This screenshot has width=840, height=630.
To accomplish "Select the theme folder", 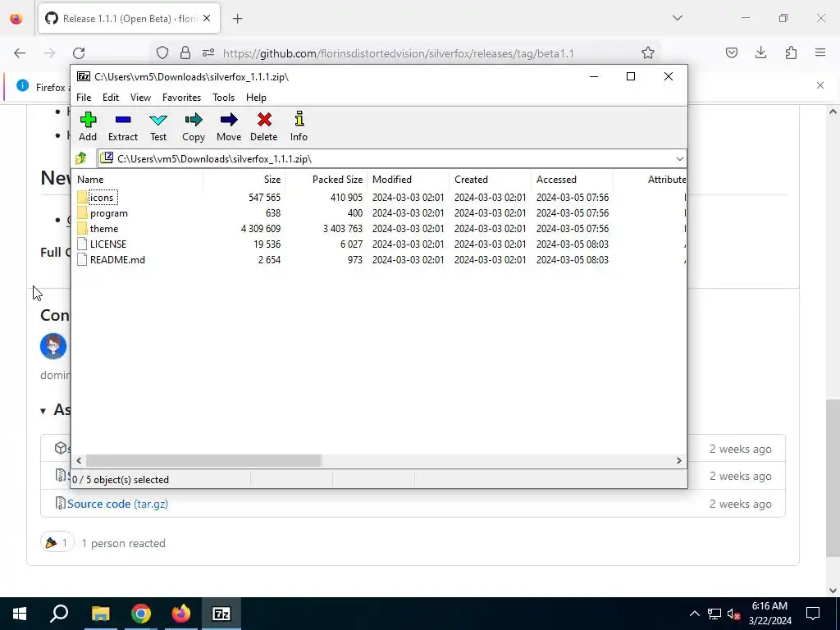I will pos(104,229).
